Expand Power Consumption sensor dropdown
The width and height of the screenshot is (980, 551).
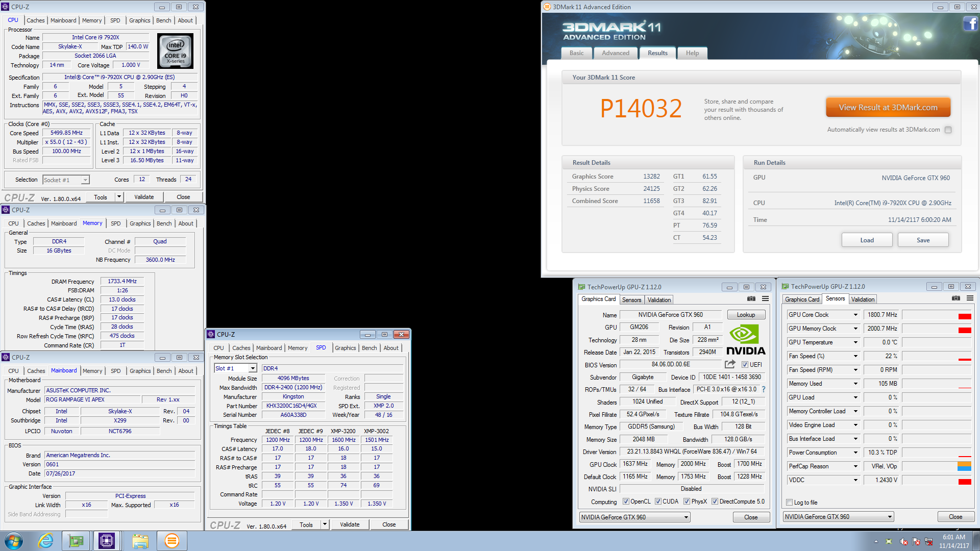pos(855,453)
